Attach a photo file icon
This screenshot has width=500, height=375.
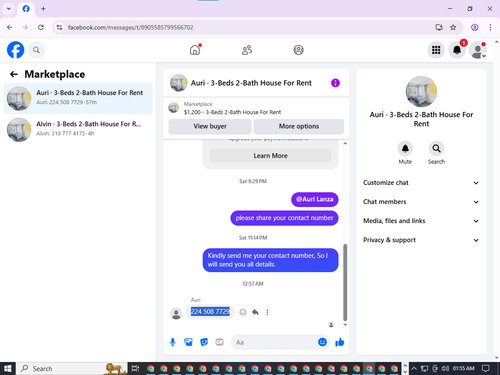[188, 342]
